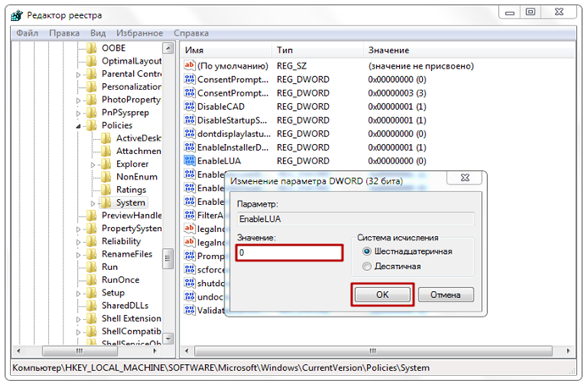Viewport: 588px width, 386px height.
Task: Select the Шестнадцатеричная radio button
Action: tap(366, 251)
